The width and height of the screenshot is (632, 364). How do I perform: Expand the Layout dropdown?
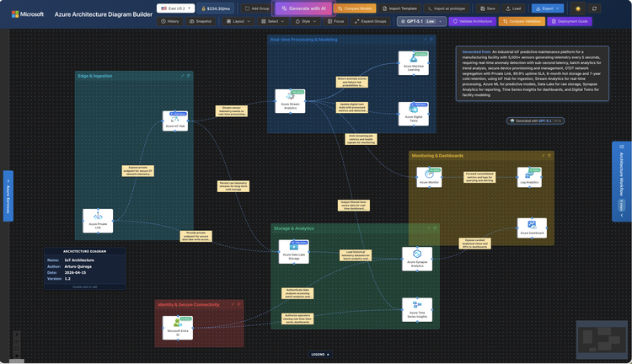pyautogui.click(x=238, y=21)
